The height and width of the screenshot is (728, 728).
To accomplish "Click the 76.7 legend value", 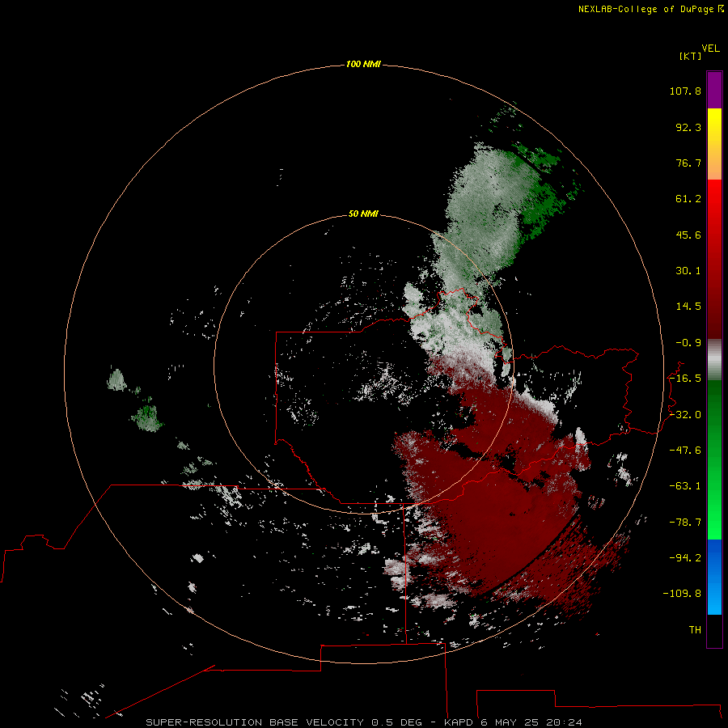I will pyautogui.click(x=688, y=163).
